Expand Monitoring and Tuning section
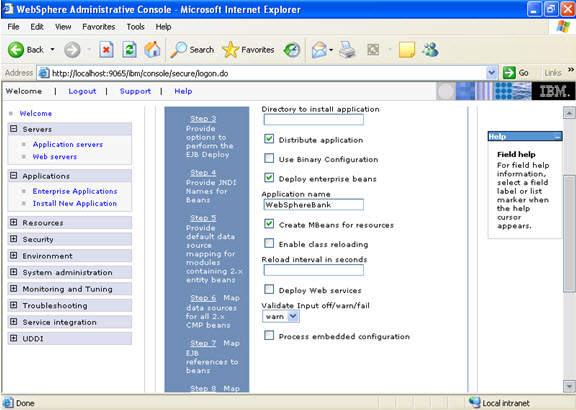Screen dimensions: 576x410 [14, 288]
